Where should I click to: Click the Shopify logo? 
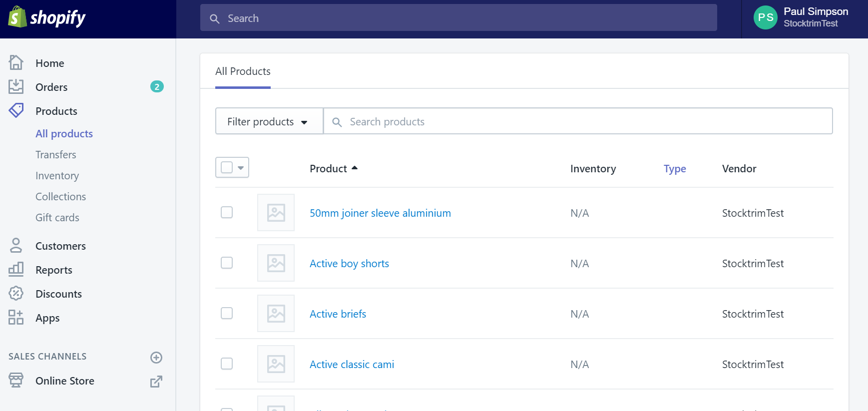[47, 17]
